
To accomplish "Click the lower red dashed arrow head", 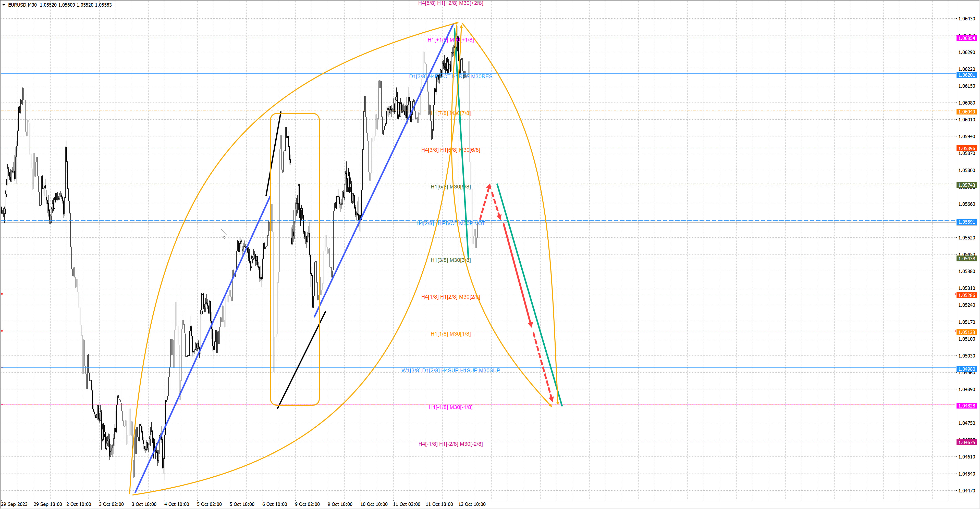I will click(x=551, y=399).
